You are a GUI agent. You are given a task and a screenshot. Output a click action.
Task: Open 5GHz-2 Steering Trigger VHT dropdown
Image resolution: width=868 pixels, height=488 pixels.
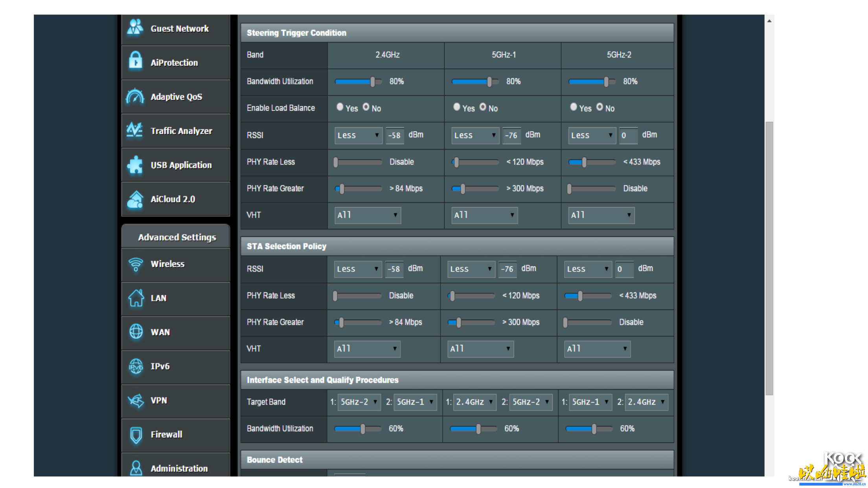point(601,215)
